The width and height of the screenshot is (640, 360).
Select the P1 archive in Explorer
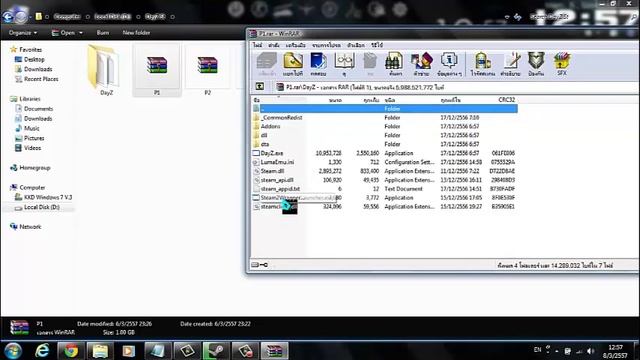(157, 70)
